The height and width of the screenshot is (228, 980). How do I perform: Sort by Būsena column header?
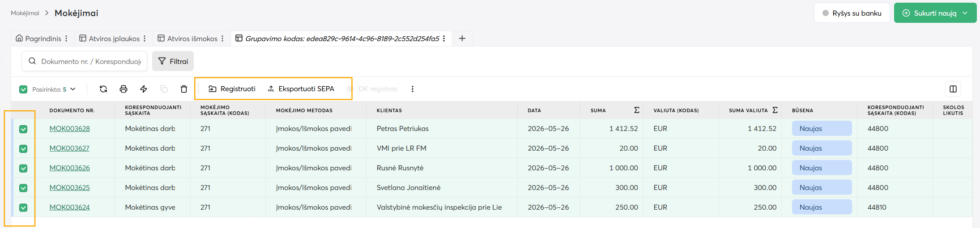[x=802, y=110]
